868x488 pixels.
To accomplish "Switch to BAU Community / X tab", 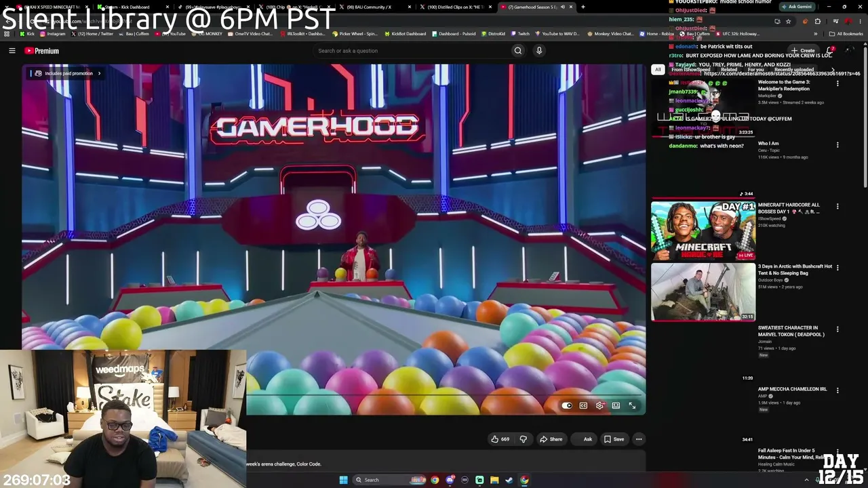I will coord(372,7).
